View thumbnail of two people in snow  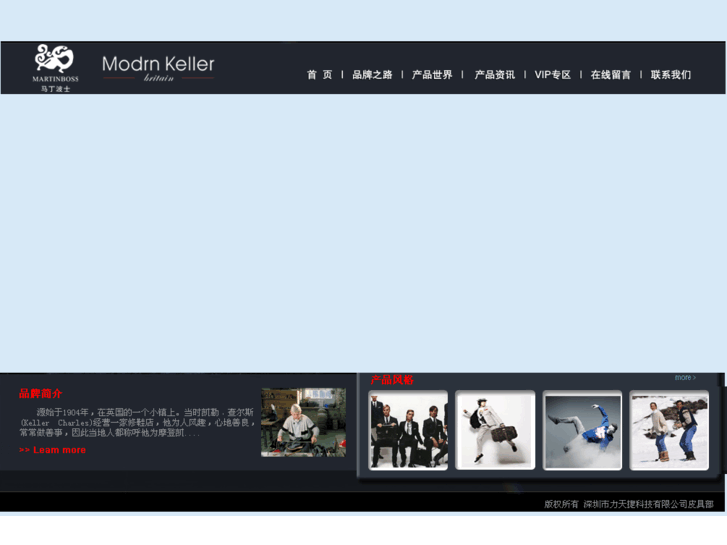pyautogui.click(x=669, y=430)
